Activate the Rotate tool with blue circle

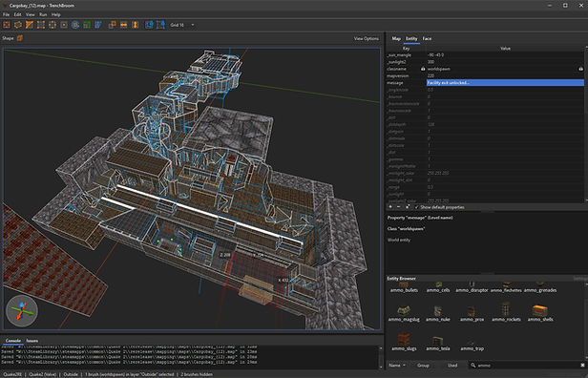tap(75, 25)
